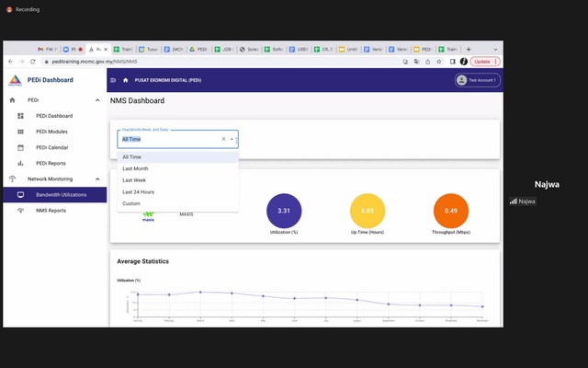Select Last Month option
This screenshot has height=368, width=588.
[135, 168]
